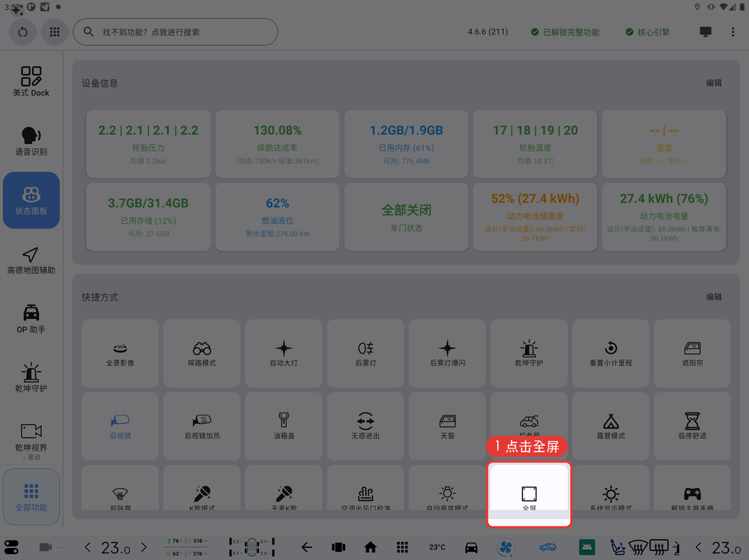Open the 已用存储 info card
This screenshot has height=560, width=749.
pyautogui.click(x=148, y=217)
